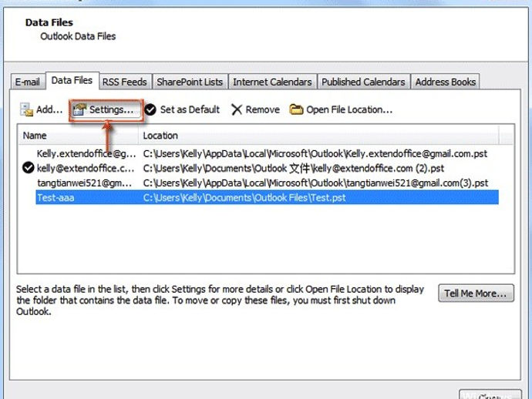
Task: Click the Add data file icon
Action: point(26,110)
